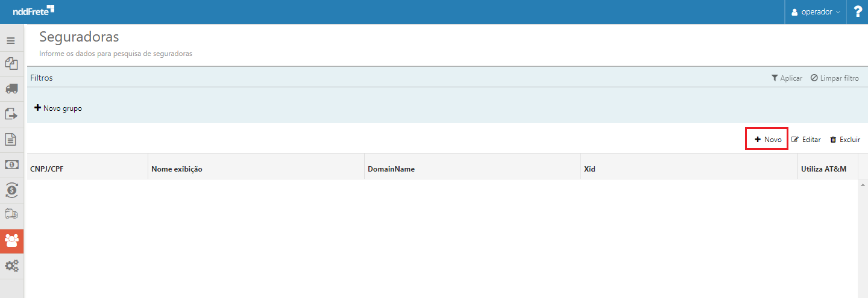Open the dollar refresh icon in sidebar
Viewport: 868px width, 298px height.
pyautogui.click(x=11, y=190)
